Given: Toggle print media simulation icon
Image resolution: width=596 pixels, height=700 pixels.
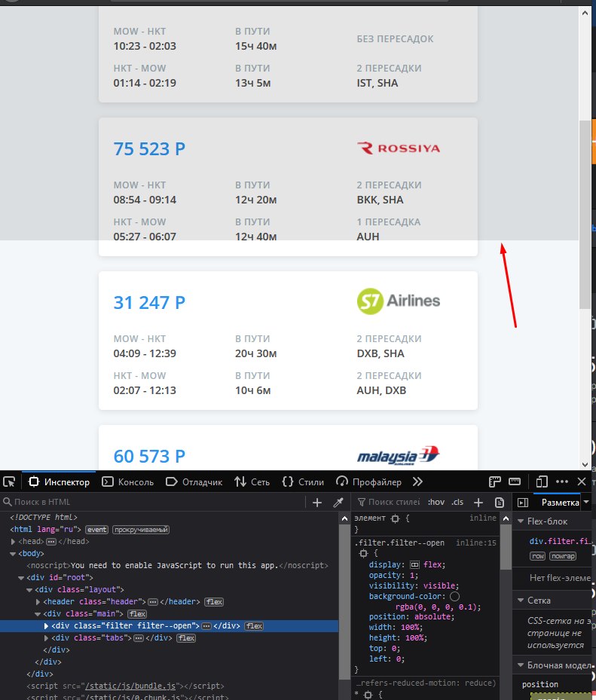Looking at the screenshot, I should pos(500,503).
